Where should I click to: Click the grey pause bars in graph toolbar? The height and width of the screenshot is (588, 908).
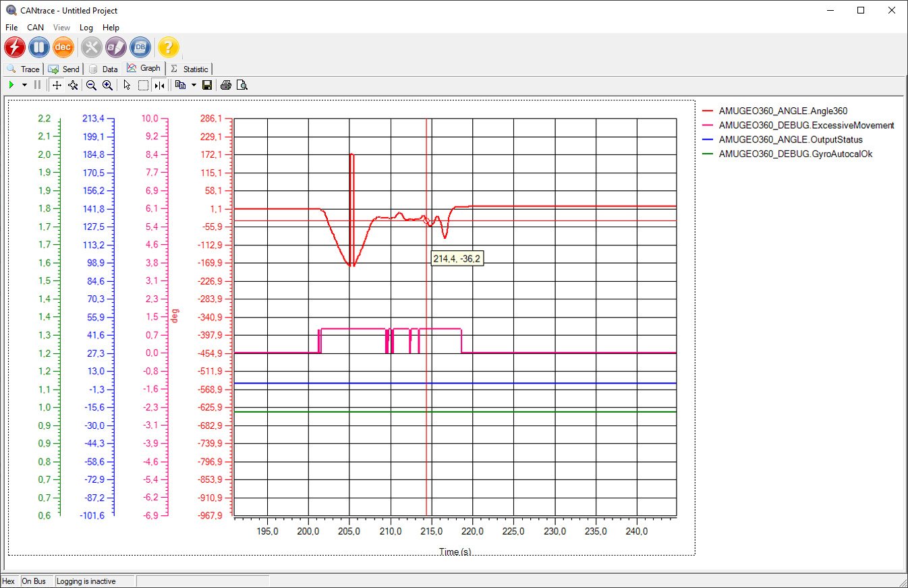tap(37, 85)
